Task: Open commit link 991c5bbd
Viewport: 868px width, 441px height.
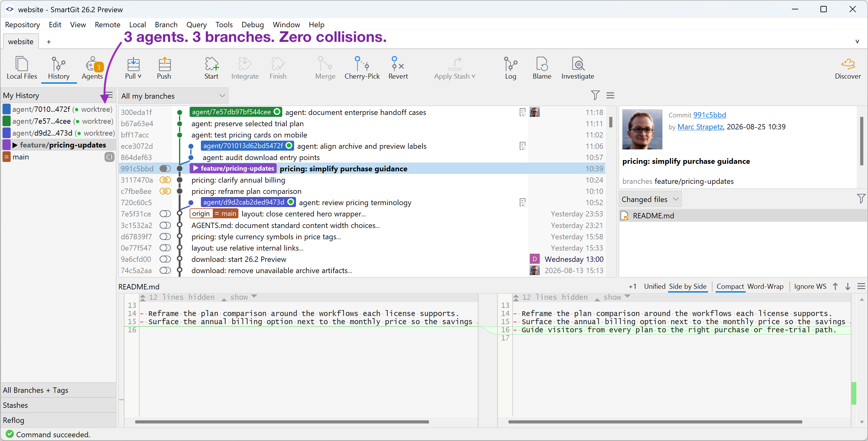Action: 709,115
